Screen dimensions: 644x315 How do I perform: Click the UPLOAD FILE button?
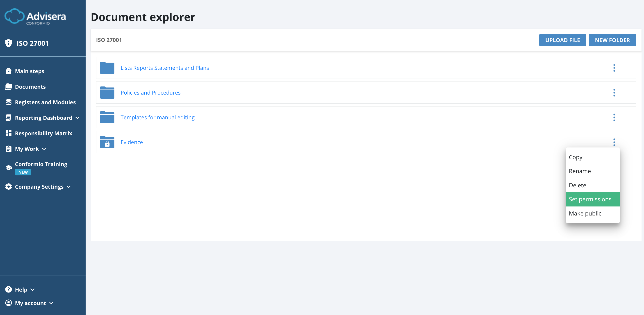coord(562,40)
